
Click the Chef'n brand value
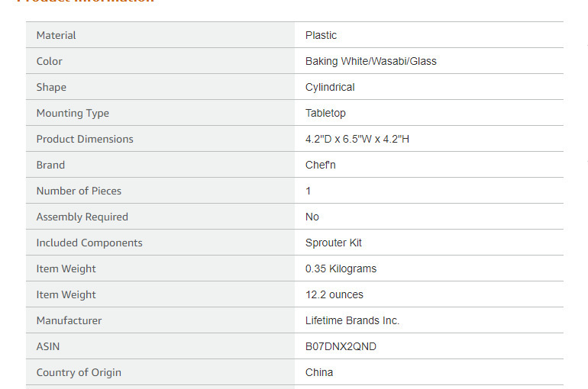[320, 165]
